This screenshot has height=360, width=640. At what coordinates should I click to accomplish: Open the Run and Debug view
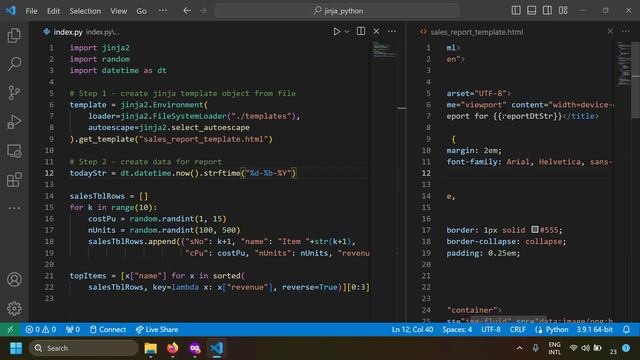[x=14, y=122]
